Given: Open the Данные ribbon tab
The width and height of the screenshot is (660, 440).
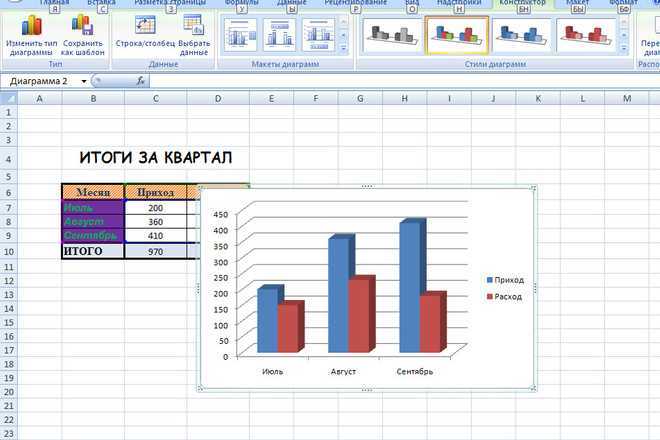Looking at the screenshot, I should (x=292, y=3).
